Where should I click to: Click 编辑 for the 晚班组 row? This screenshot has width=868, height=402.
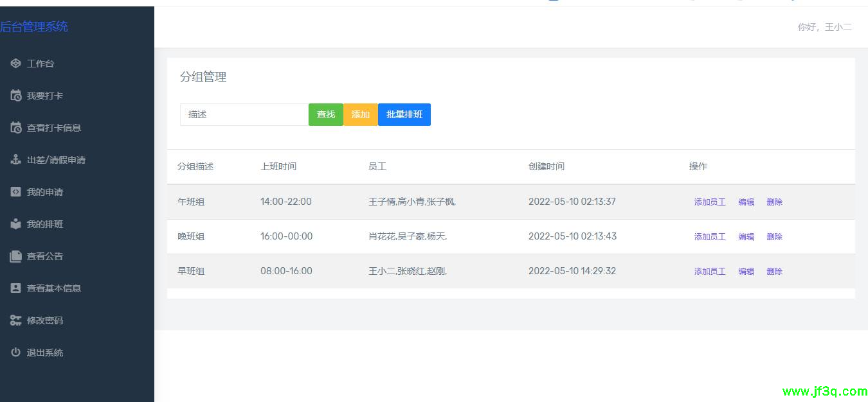[746, 236]
